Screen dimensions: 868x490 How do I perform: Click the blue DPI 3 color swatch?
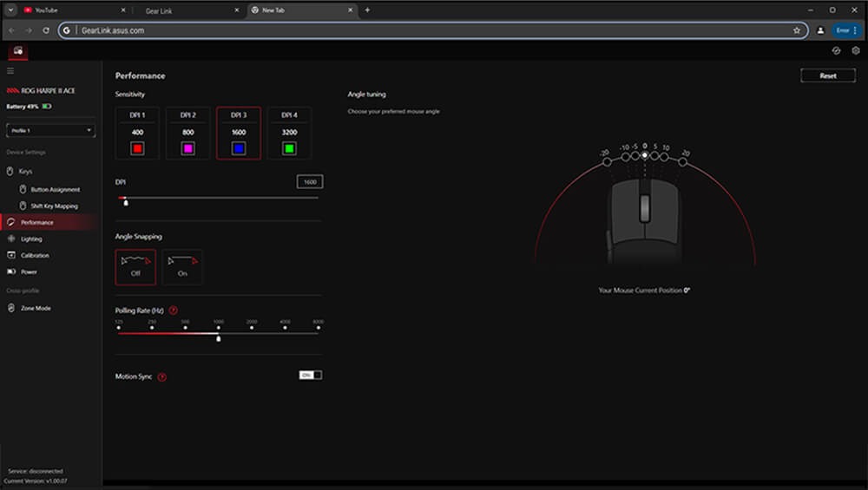(239, 148)
